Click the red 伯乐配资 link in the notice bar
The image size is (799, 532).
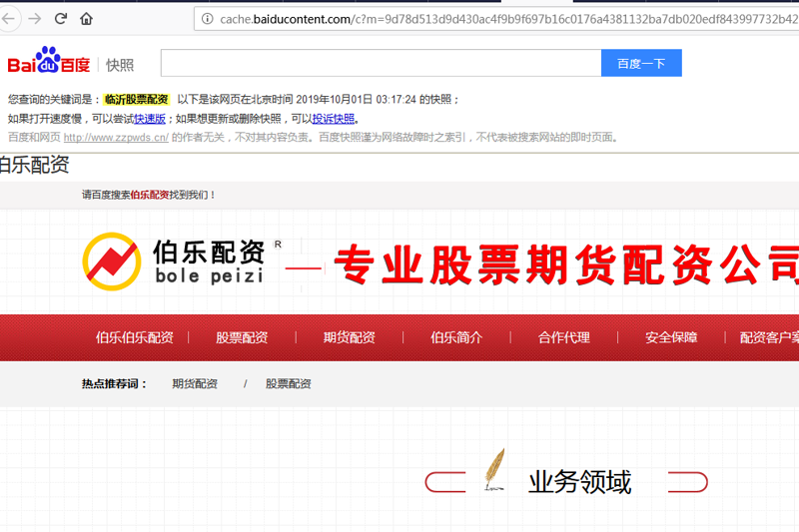[x=149, y=195]
